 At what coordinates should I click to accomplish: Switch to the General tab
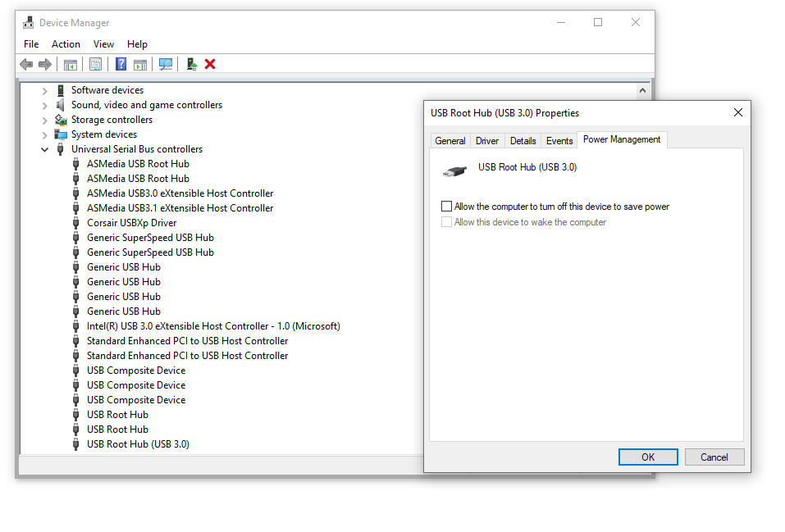point(450,141)
